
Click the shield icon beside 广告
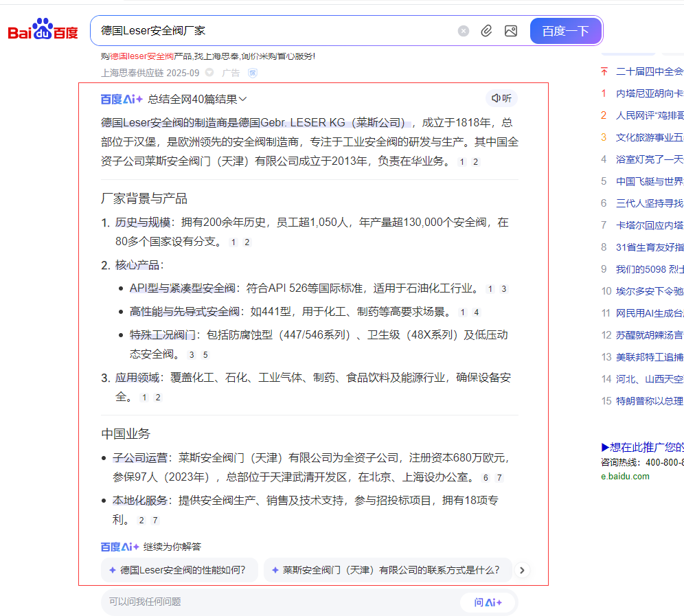(x=253, y=73)
